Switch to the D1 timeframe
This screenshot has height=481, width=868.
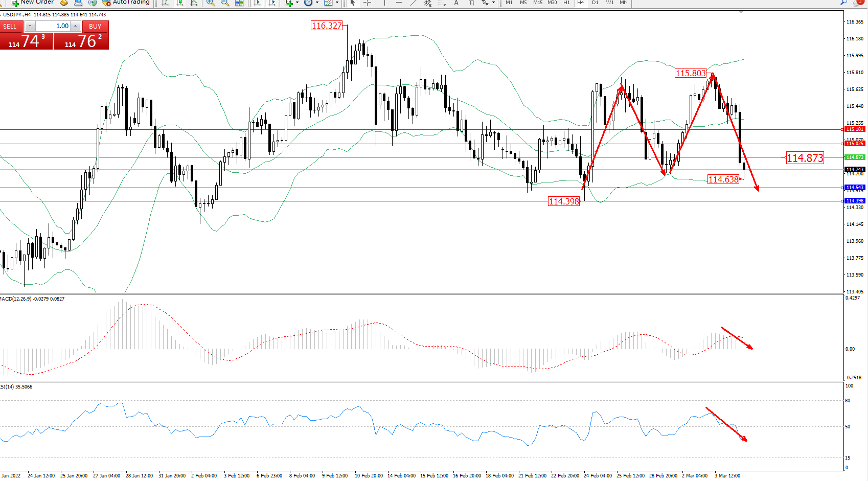tap(595, 3)
